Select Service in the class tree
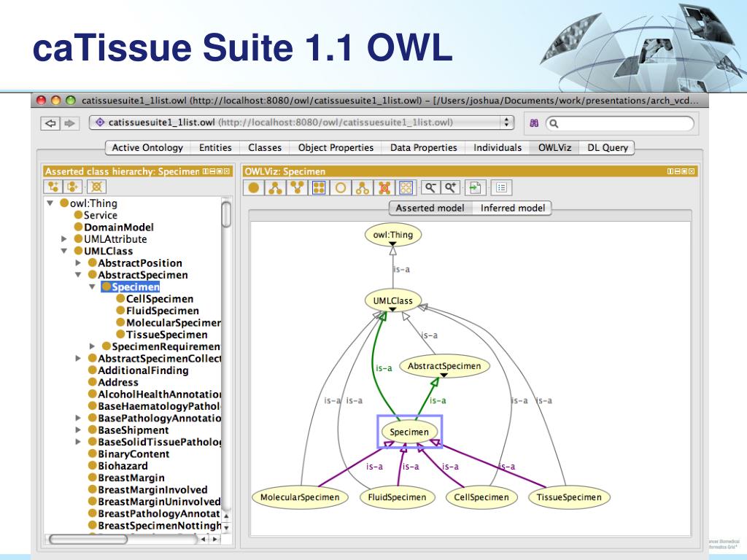Screen dimensions: 747x560 pos(101,215)
